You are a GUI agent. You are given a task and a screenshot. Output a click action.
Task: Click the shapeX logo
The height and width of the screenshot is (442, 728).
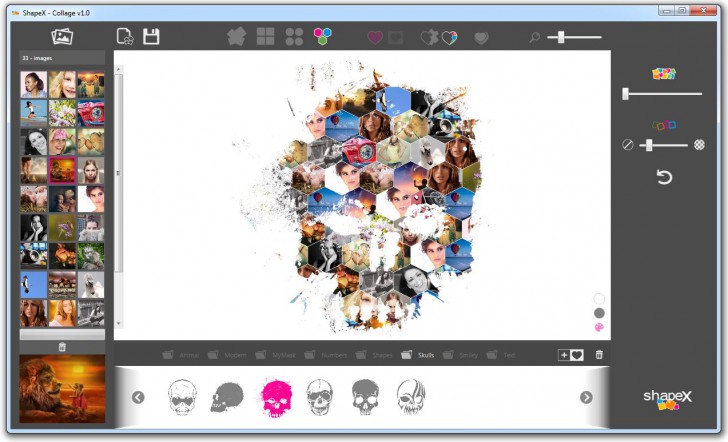click(667, 399)
